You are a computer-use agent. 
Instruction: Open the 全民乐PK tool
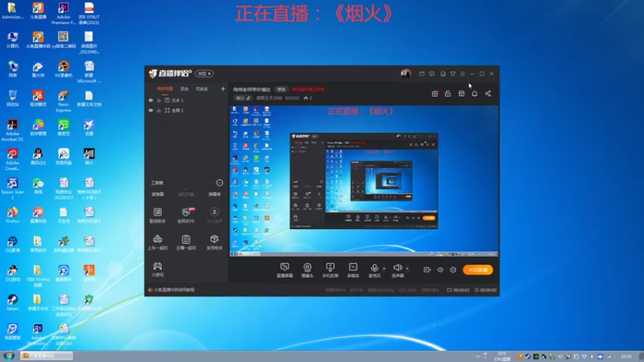pos(186,215)
